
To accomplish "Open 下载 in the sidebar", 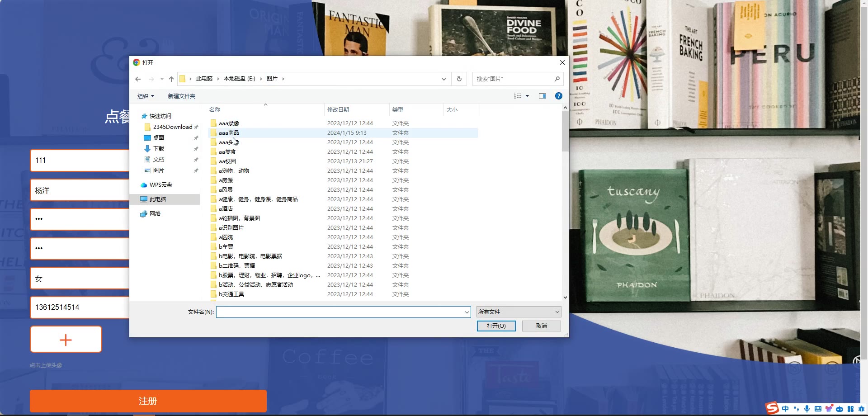I will tap(158, 149).
